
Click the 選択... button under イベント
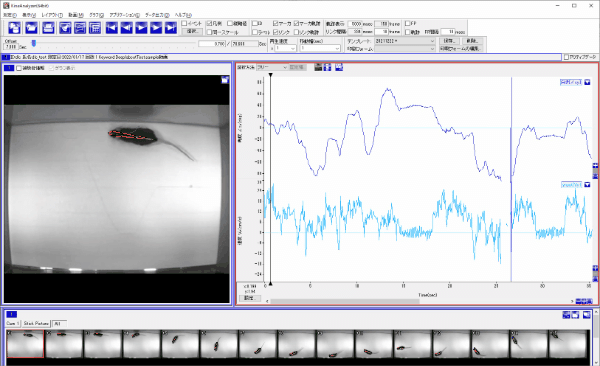192,31
